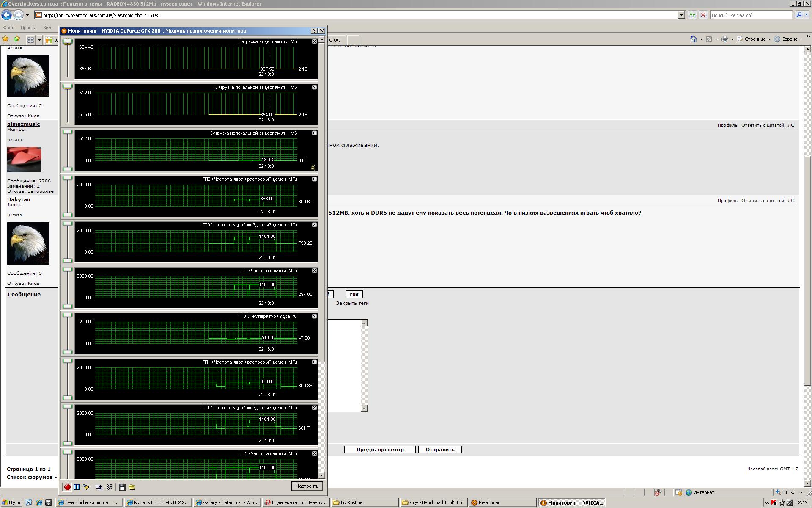Open the Страница menu dropdown
Screen dimensions: 812x508
[754, 39]
